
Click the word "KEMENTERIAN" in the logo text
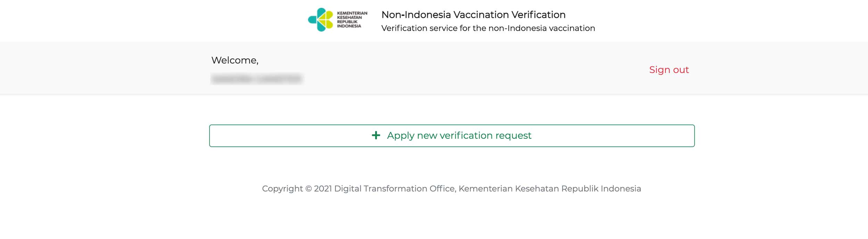tap(352, 13)
